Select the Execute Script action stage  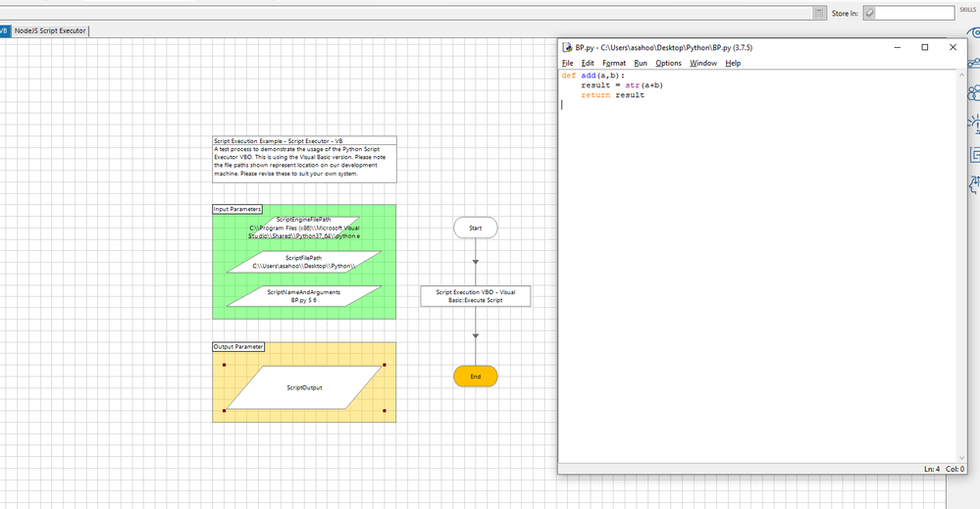(x=476, y=295)
